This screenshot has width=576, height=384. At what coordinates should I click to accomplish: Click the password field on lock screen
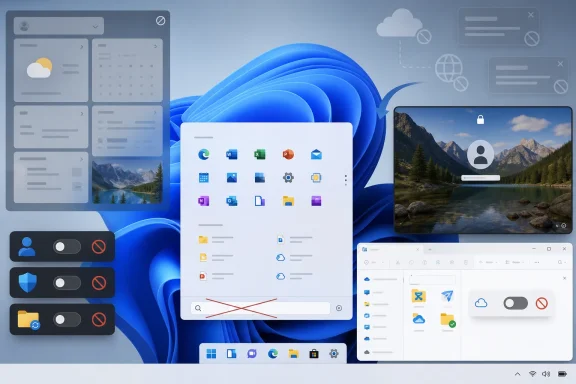click(x=480, y=178)
